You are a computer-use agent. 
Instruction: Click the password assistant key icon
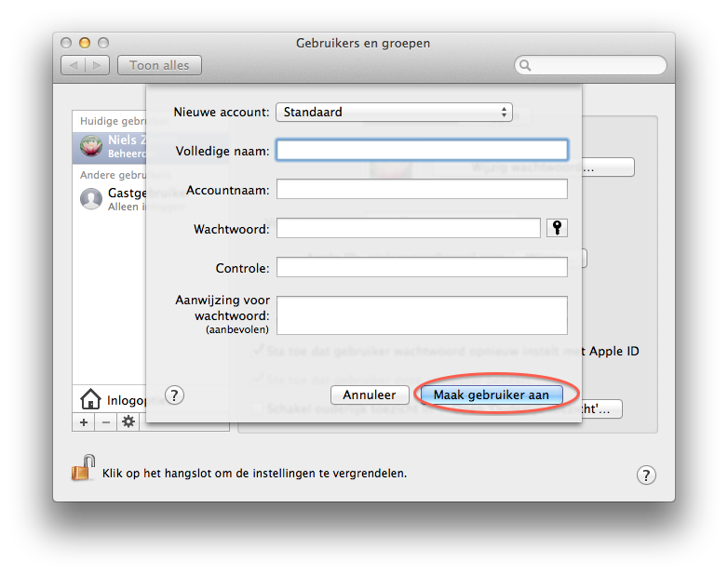[557, 228]
